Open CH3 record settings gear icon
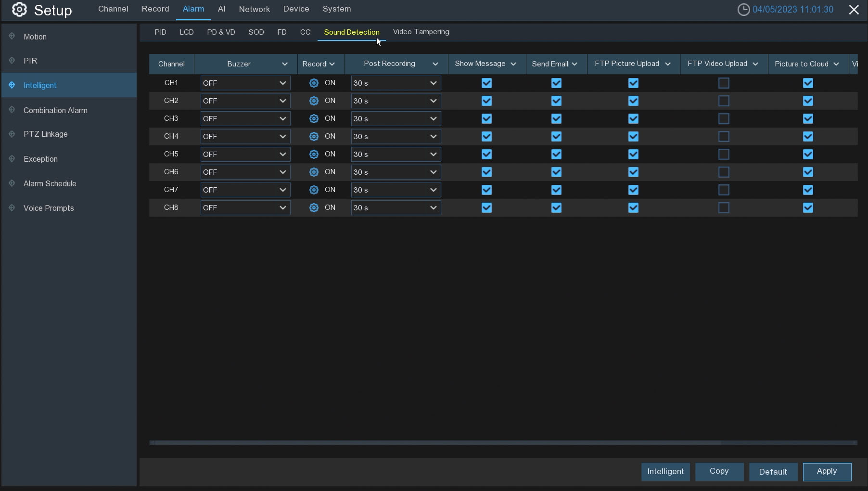 (314, 119)
